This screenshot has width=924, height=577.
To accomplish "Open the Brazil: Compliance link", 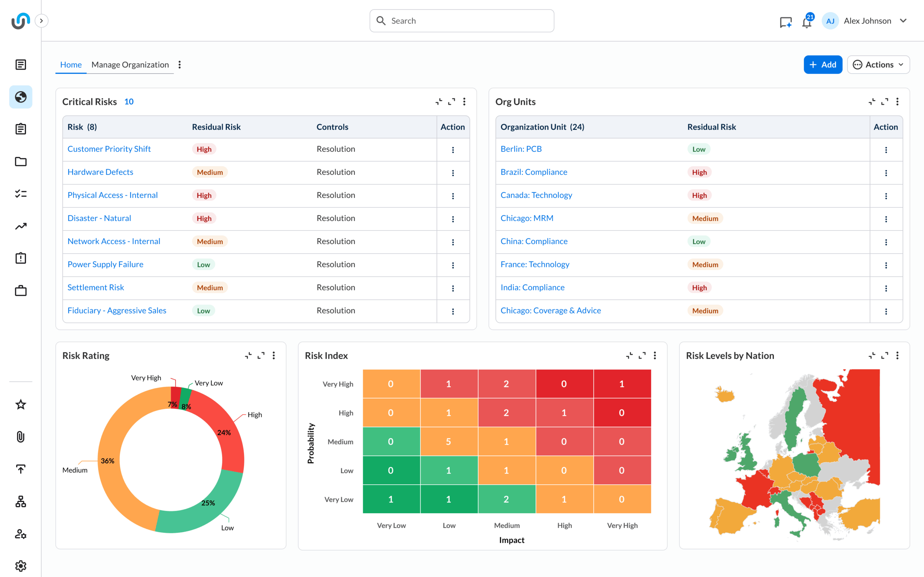I will point(533,172).
